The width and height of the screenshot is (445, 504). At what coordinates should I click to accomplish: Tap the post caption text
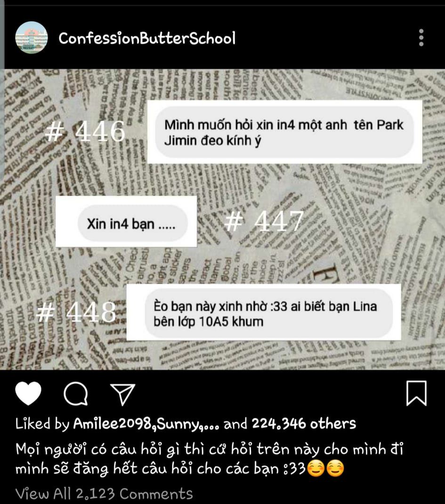point(210,459)
